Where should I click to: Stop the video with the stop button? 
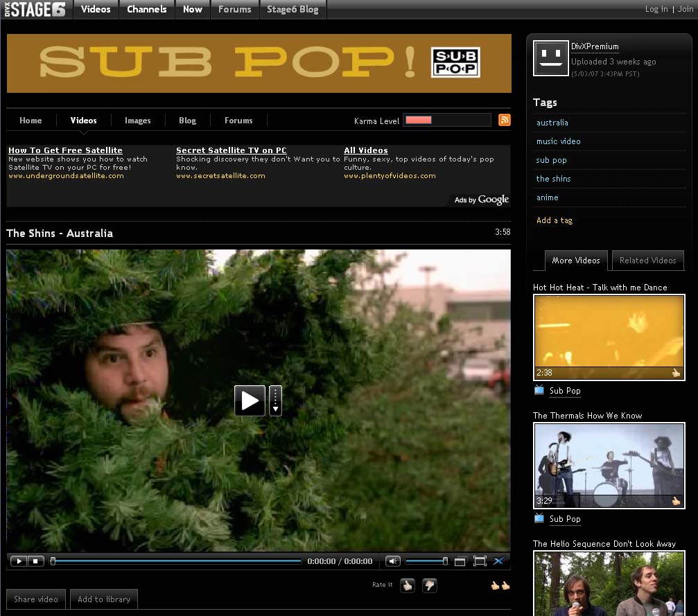coord(37,561)
